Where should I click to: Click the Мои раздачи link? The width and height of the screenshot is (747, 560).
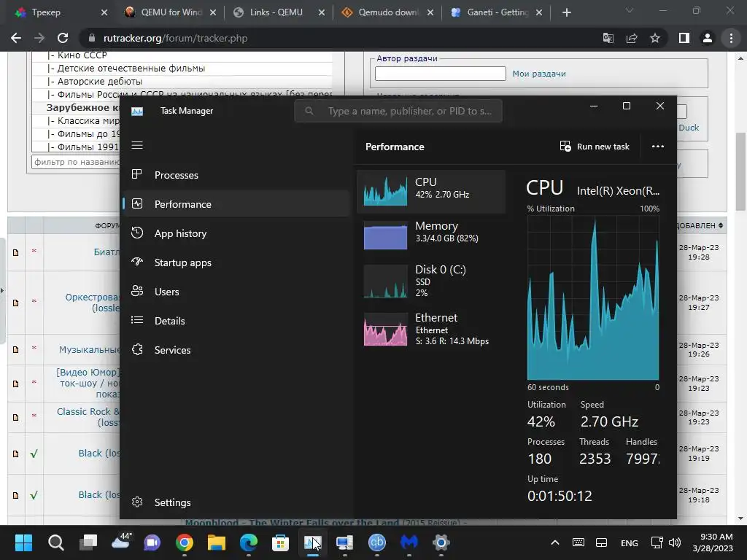point(539,74)
